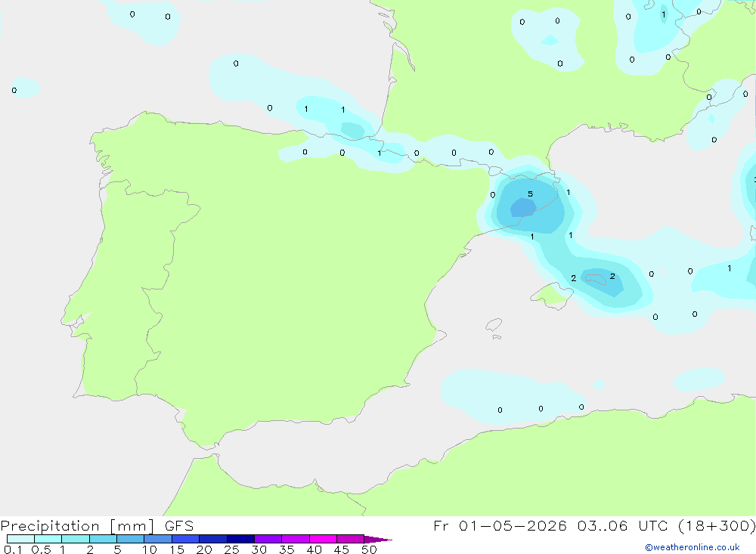Click the 'Fr 01-05-2026' date text
The width and height of the screenshot is (756, 554).
(x=500, y=526)
